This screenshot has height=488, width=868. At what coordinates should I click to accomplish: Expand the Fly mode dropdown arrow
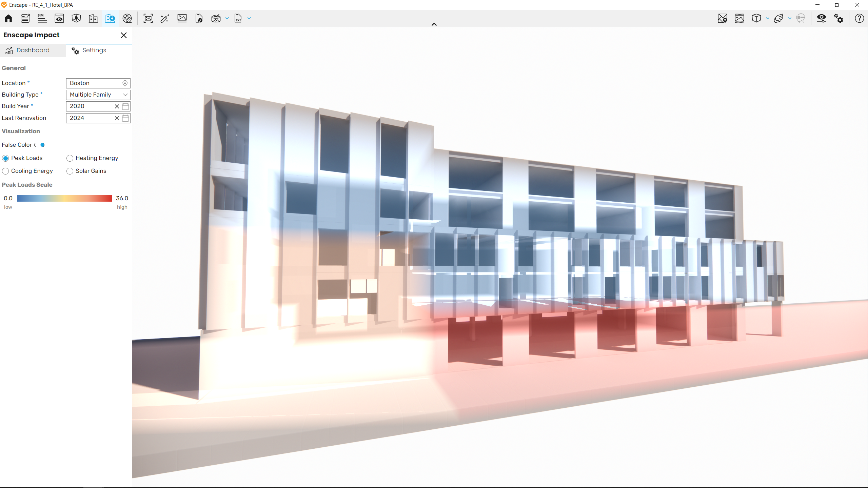click(x=790, y=18)
